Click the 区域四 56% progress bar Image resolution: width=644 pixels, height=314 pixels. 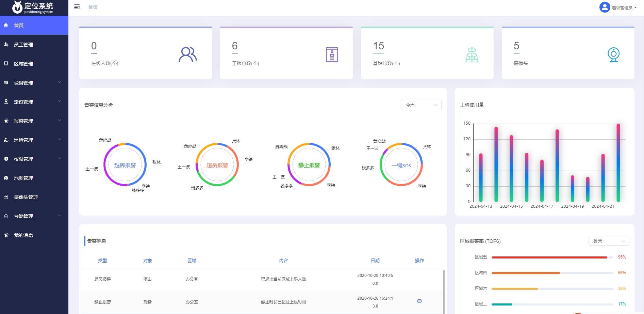(552, 273)
